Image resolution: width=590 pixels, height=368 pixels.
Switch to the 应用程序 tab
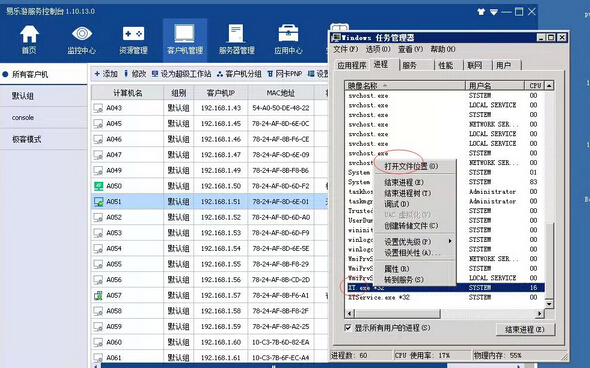coord(352,65)
